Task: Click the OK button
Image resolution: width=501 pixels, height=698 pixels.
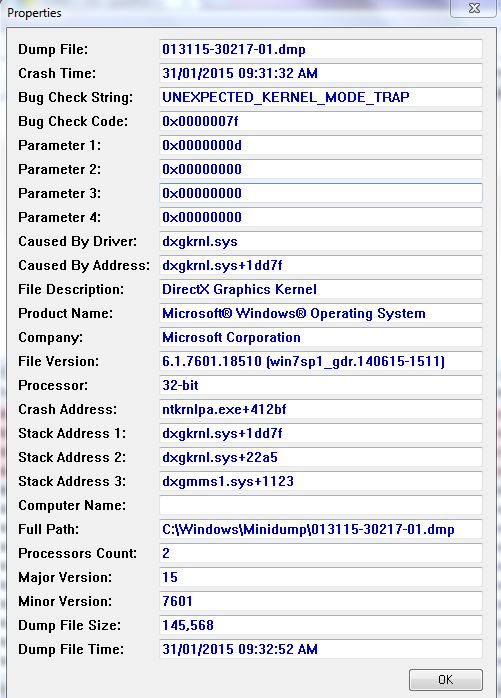Action: click(x=446, y=680)
